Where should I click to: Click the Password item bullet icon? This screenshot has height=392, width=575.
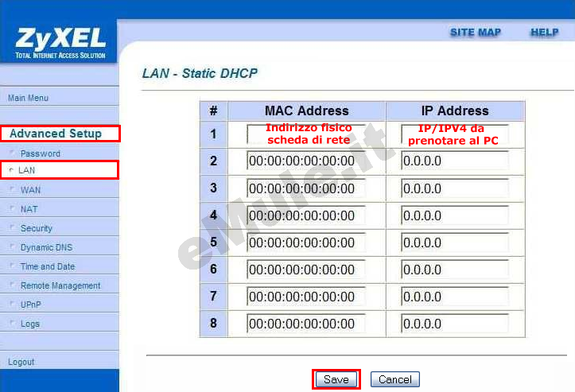12,152
